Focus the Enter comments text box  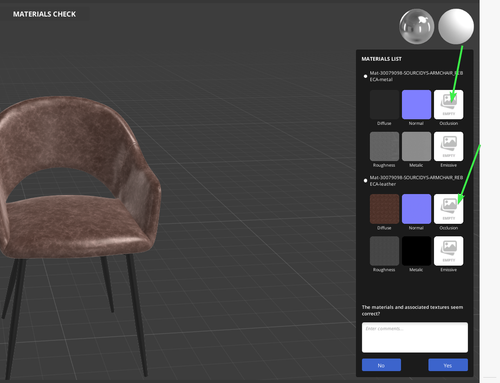[415, 337]
